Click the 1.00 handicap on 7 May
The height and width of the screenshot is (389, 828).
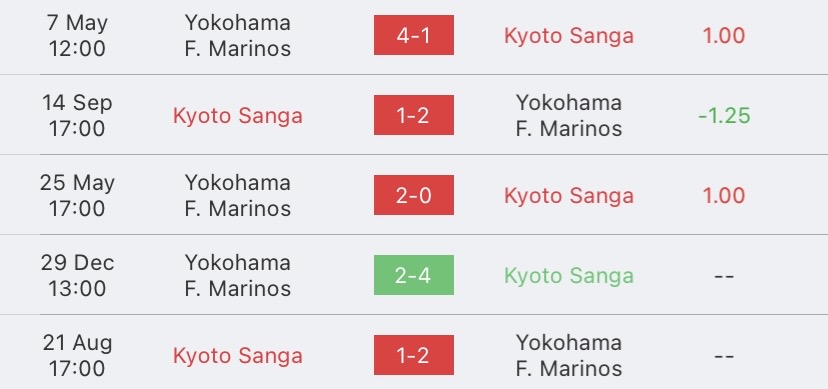[x=723, y=35]
